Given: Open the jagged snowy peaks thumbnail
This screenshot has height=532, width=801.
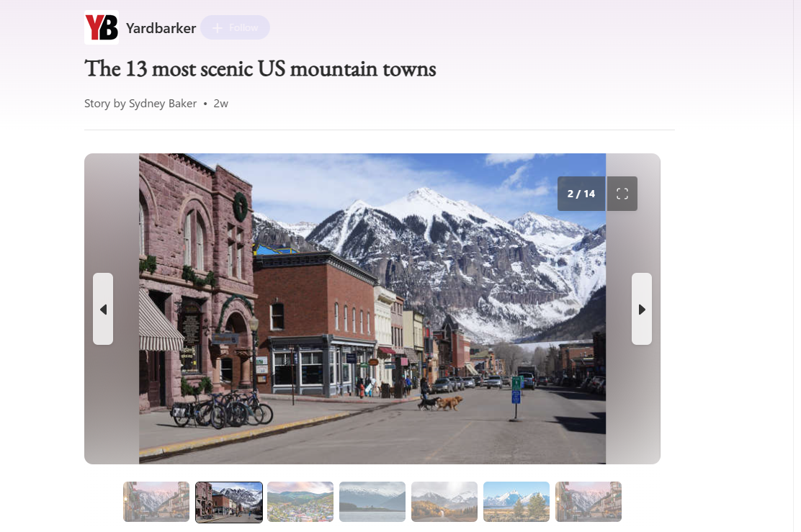Looking at the screenshot, I should tap(516, 502).
